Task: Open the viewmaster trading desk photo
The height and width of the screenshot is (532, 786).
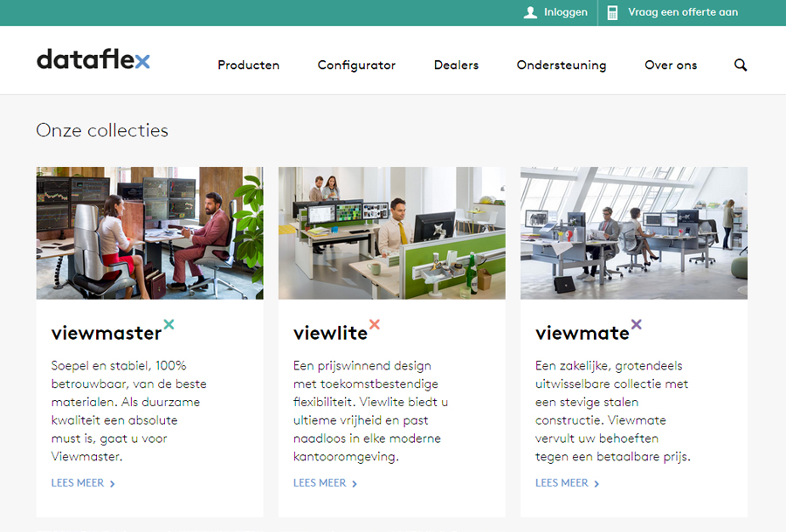Action: pyautogui.click(x=149, y=233)
